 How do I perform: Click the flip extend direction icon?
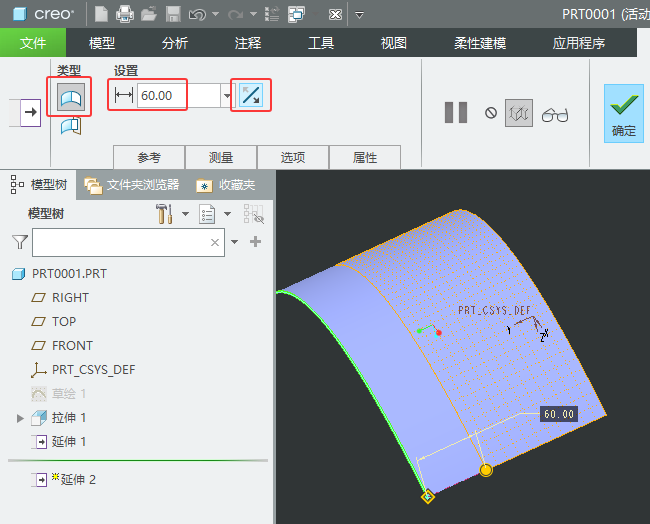click(x=251, y=95)
